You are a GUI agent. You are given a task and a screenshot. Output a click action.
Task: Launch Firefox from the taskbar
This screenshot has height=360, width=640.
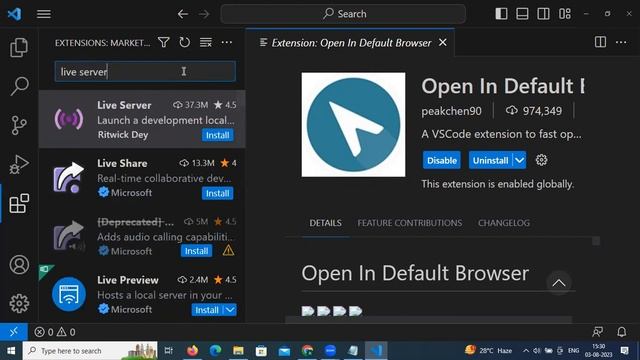[x=192, y=351]
